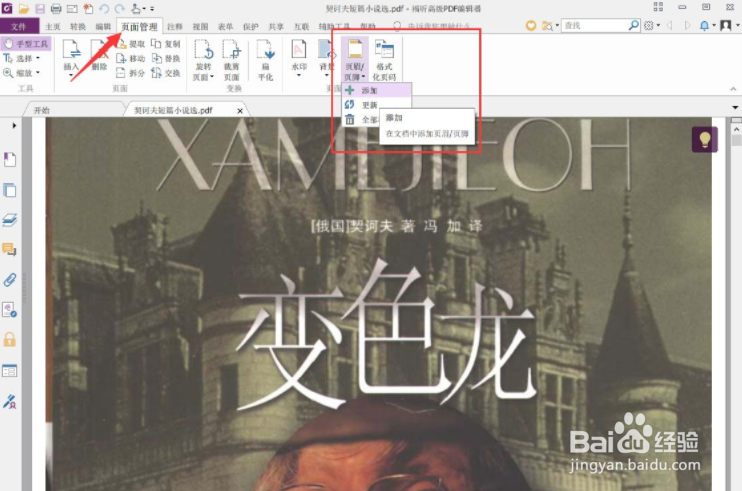Switch to the 主页 ribbon tab
The image size is (742, 491).
[x=53, y=26]
